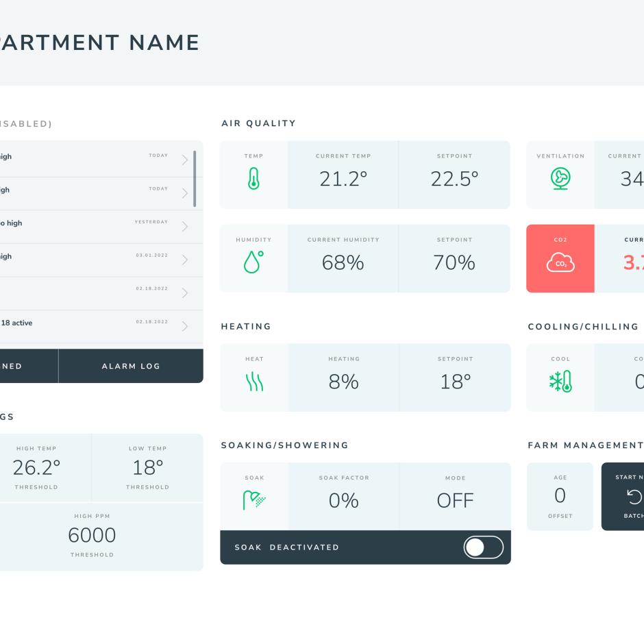Click the Age offset 0 field

click(560, 496)
